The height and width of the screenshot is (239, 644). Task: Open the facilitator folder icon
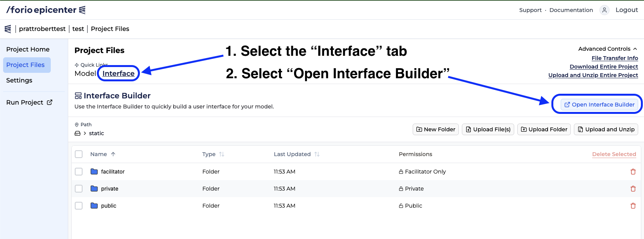click(x=94, y=172)
